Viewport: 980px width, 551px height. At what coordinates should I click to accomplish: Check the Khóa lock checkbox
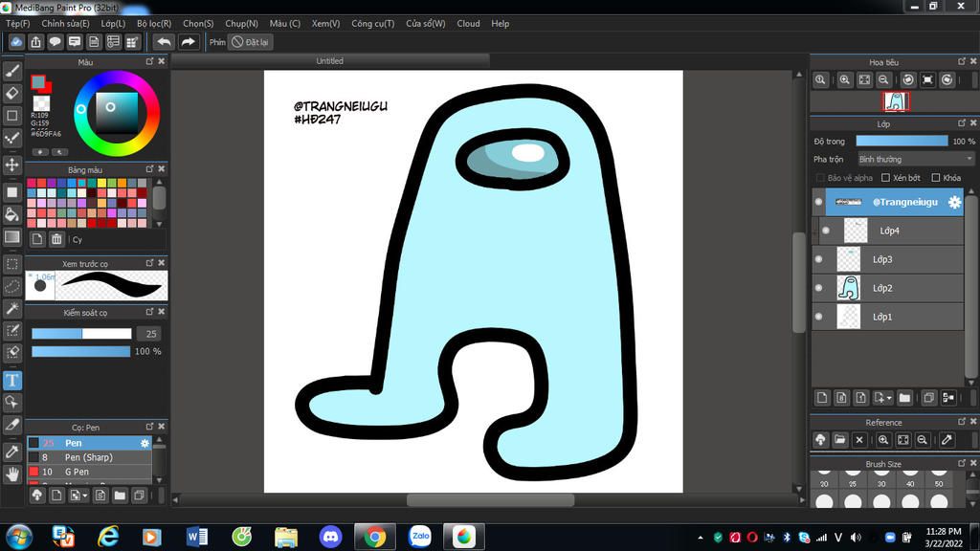936,178
